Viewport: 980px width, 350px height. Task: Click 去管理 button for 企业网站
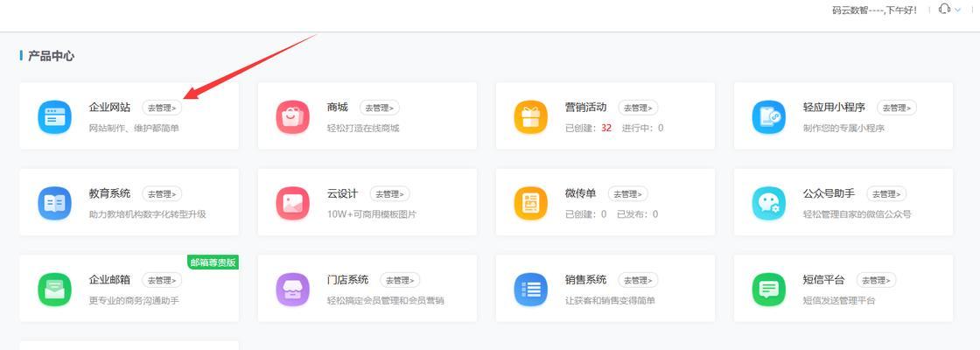click(x=162, y=108)
